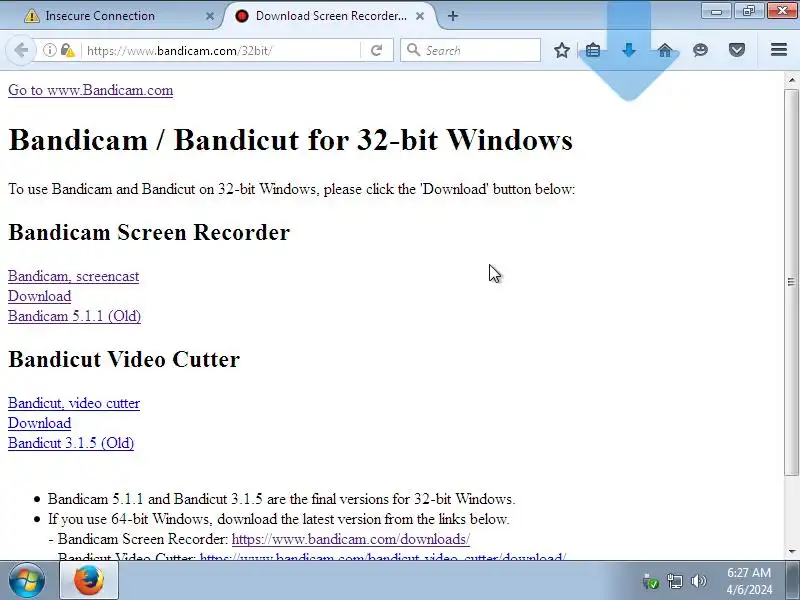Click the volume speaker tray icon
The image size is (800, 600).
pyautogui.click(x=698, y=581)
